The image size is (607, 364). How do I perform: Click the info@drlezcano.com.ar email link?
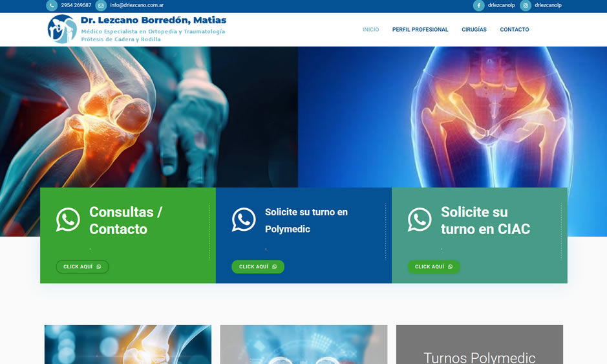(136, 5)
